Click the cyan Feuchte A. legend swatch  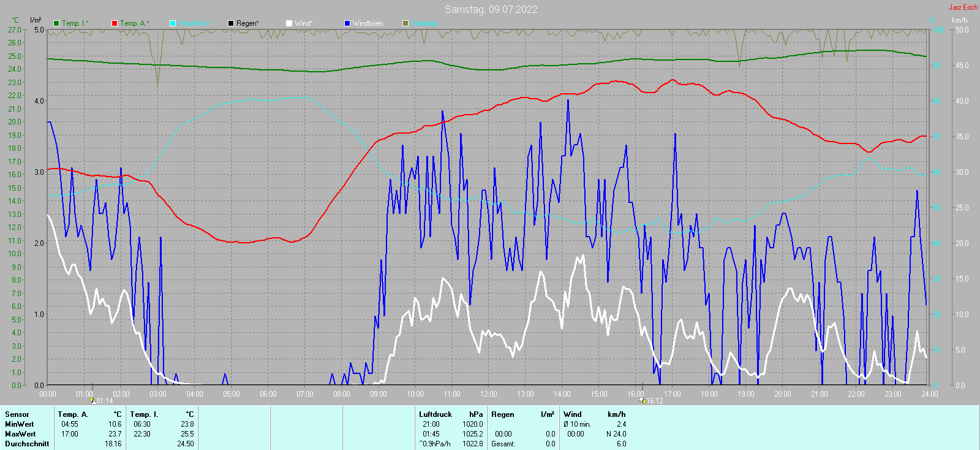click(173, 23)
